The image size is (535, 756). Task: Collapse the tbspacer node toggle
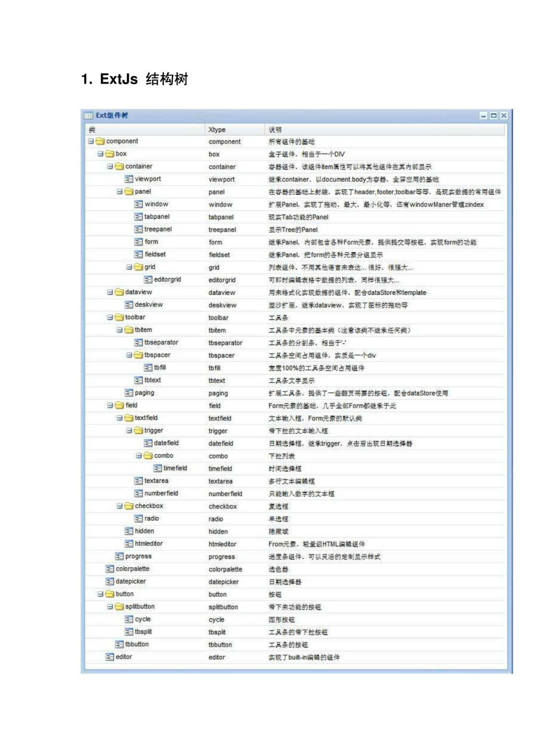[x=129, y=355]
